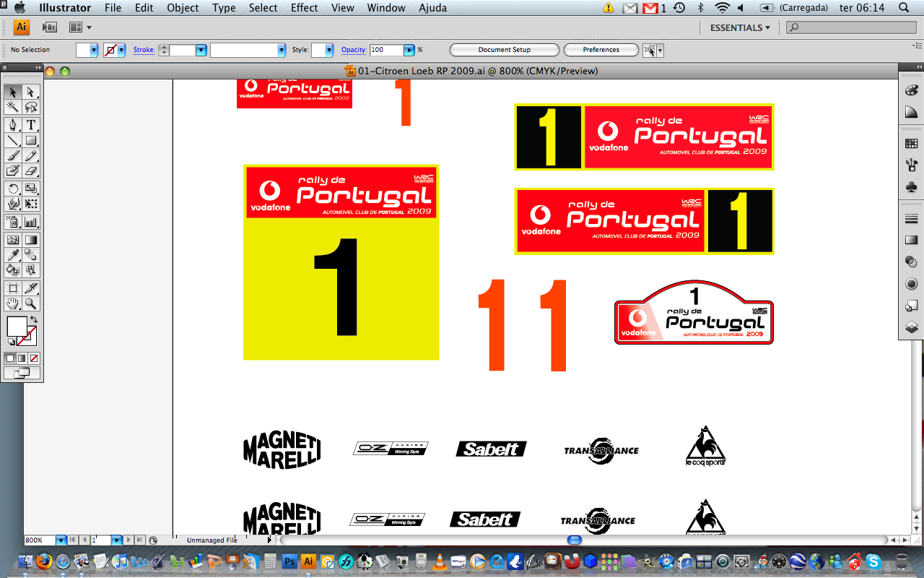Open the fill color dropdown in control bar
This screenshot has height=578, width=924.
[94, 50]
